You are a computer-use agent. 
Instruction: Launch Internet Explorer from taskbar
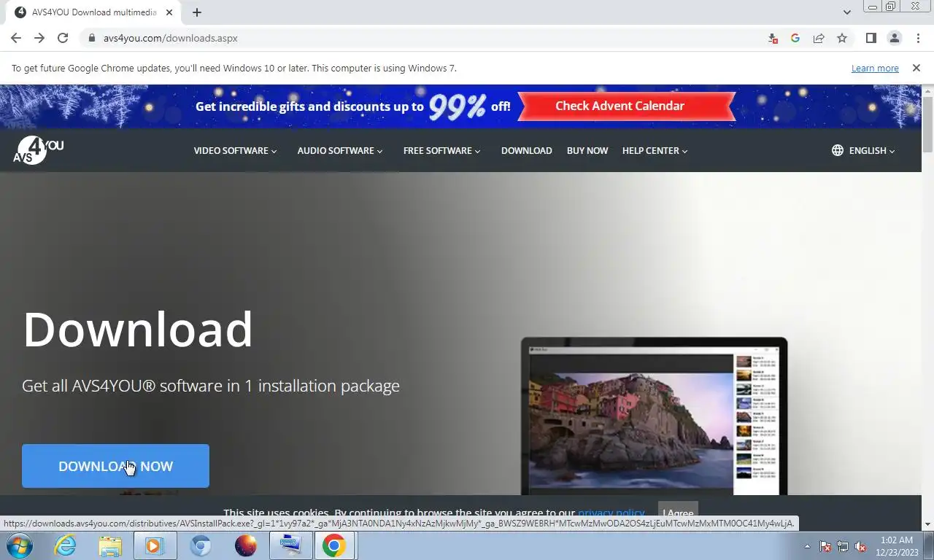pyautogui.click(x=65, y=545)
